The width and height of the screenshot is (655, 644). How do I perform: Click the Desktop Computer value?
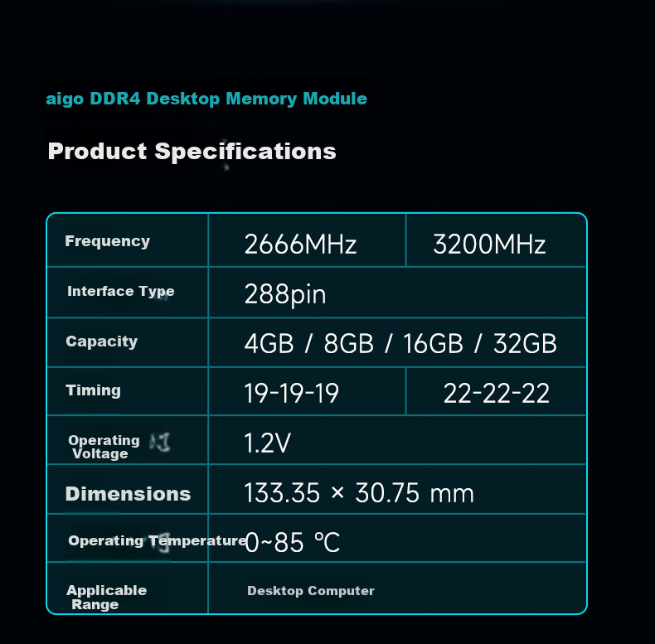[x=311, y=591]
